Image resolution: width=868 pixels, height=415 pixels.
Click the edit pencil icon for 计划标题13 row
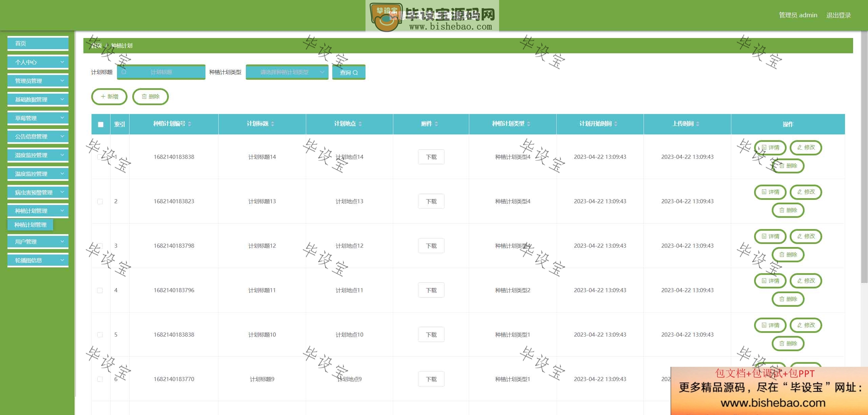coord(800,192)
